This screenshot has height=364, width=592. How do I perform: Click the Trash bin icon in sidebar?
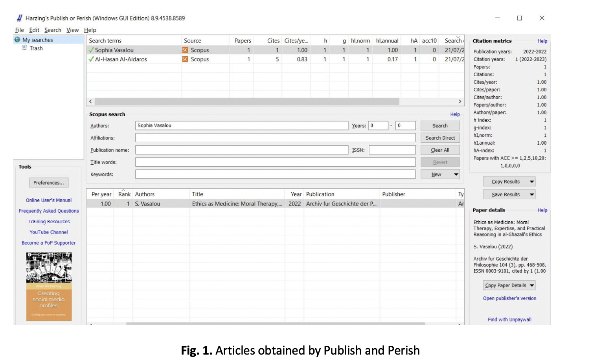click(24, 48)
